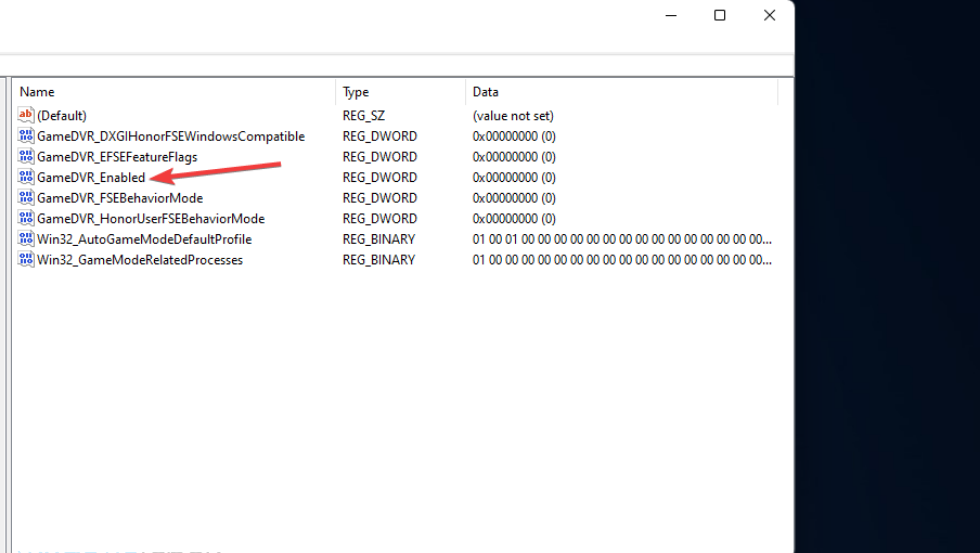
Task: Click the "(value not set)" data cell
Action: pyautogui.click(x=513, y=116)
